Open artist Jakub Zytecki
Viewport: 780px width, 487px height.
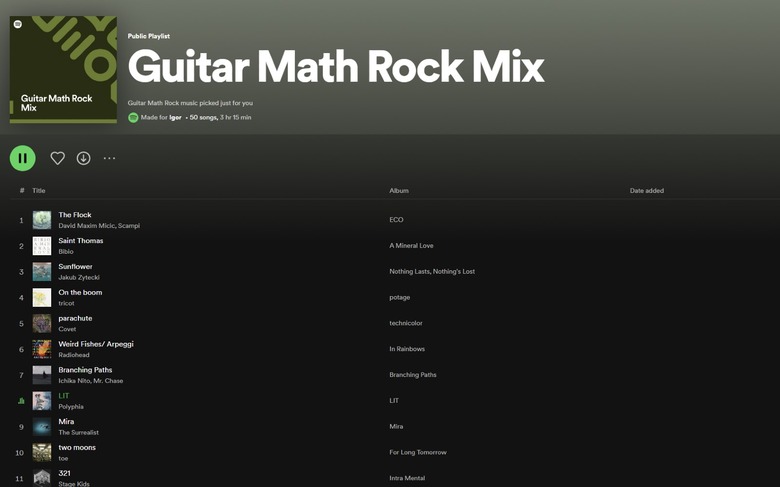(x=79, y=277)
